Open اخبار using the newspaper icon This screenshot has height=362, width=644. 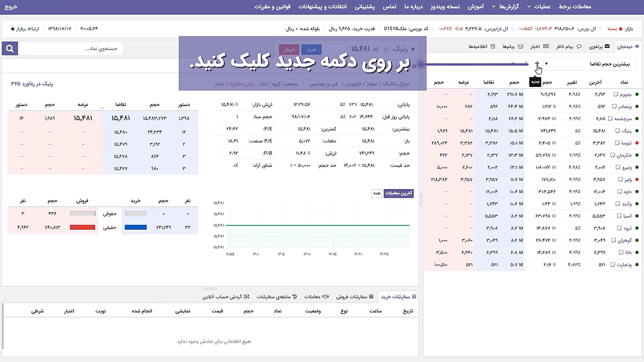click(x=545, y=47)
